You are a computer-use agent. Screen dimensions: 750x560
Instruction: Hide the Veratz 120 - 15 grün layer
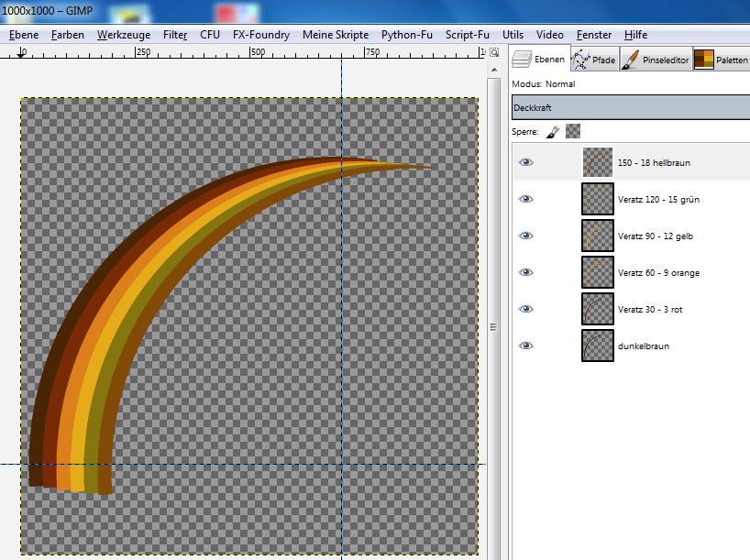point(525,199)
